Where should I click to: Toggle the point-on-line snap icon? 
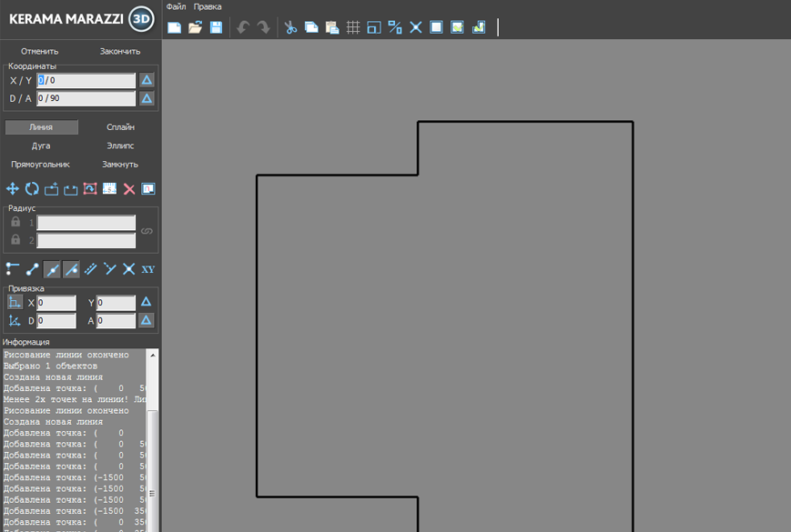[71, 269]
